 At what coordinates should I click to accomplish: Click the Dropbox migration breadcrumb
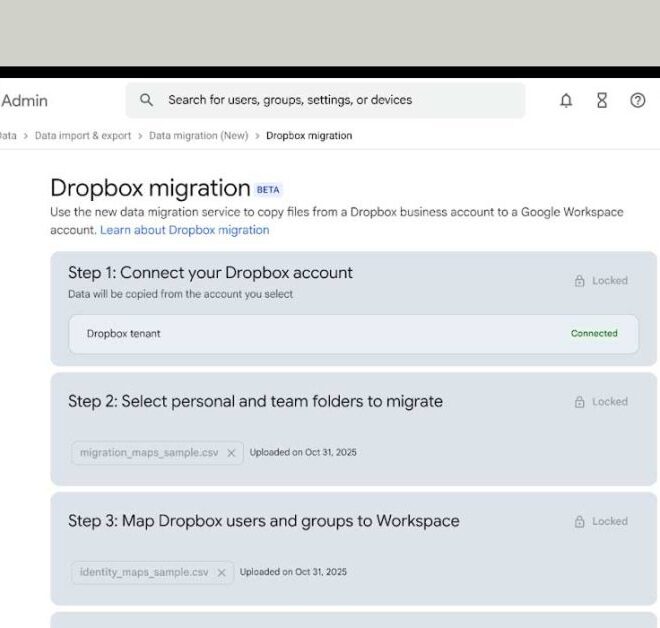(309, 136)
